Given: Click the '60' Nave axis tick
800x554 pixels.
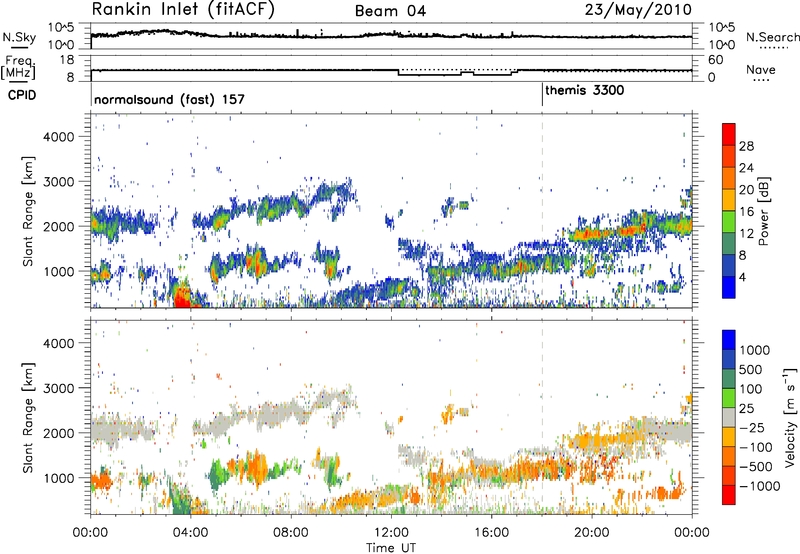Looking at the screenshot, I should (x=715, y=60).
